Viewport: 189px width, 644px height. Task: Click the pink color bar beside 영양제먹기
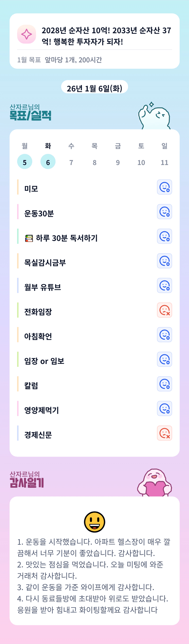point(18,409)
